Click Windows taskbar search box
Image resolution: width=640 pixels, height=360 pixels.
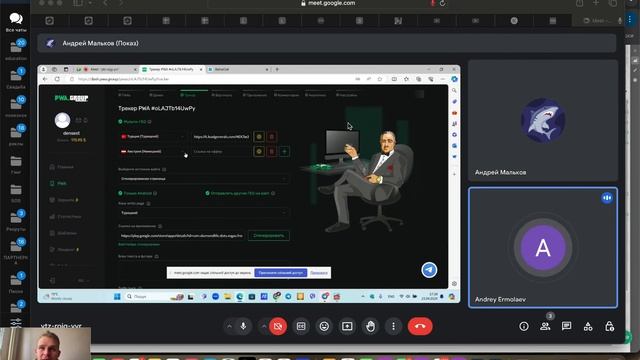tap(153, 297)
